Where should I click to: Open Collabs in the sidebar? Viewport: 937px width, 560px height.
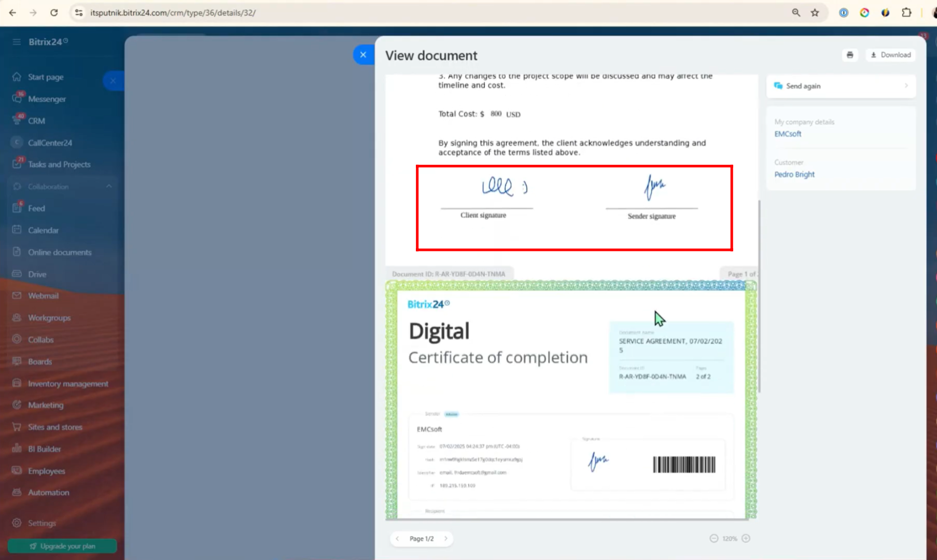pyautogui.click(x=40, y=340)
